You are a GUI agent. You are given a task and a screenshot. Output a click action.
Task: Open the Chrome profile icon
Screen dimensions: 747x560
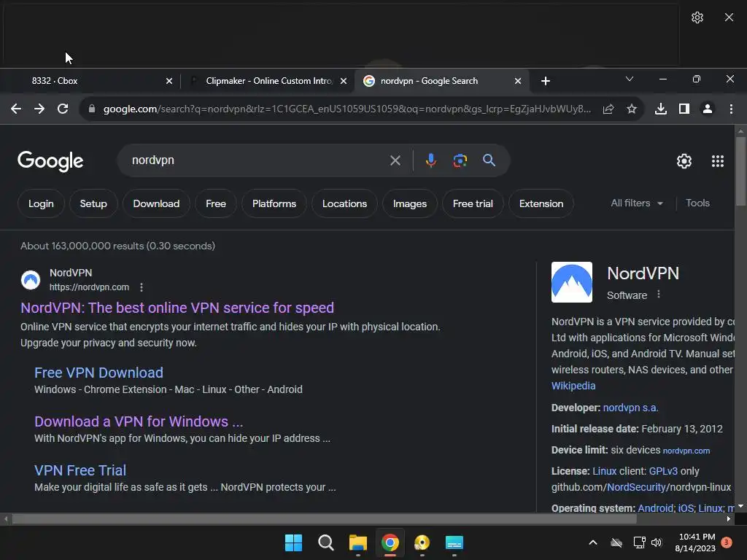point(708,109)
